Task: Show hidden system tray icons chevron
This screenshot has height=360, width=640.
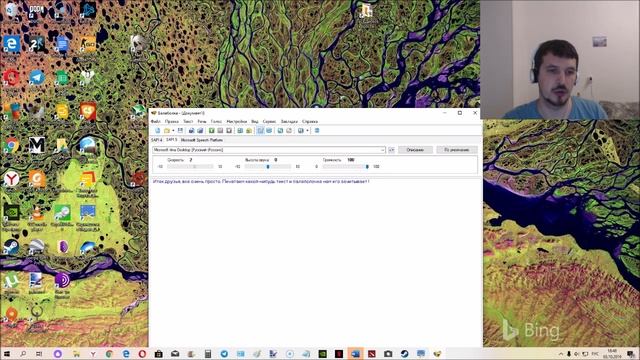Action: 561,354
